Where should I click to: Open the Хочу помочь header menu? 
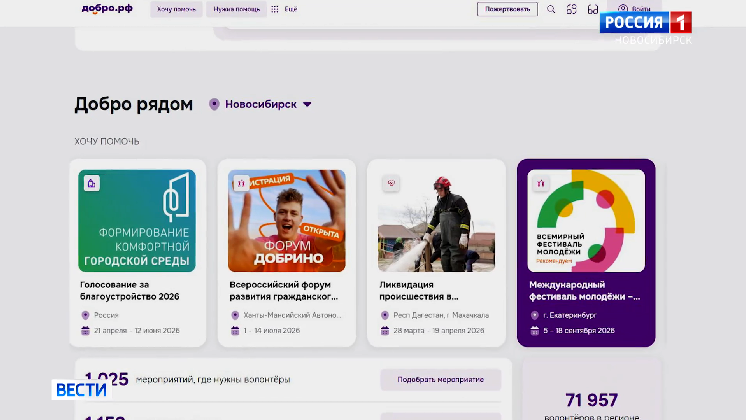[176, 9]
